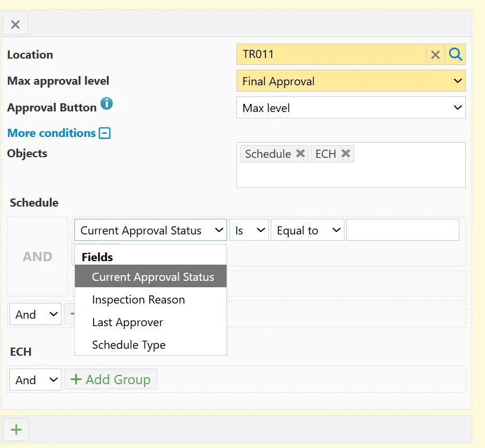Image resolution: width=485 pixels, height=448 pixels.
Task: Show info about Approval Button
Action: [106, 103]
